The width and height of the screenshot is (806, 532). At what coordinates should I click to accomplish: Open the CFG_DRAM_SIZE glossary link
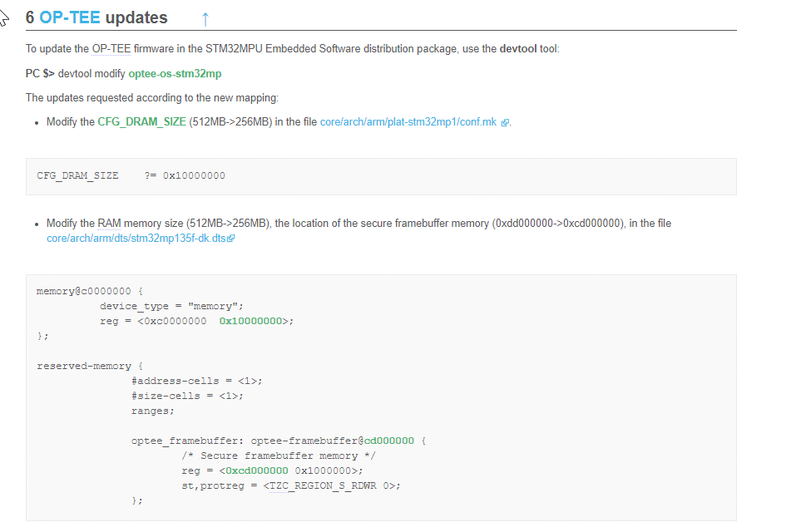click(140, 121)
